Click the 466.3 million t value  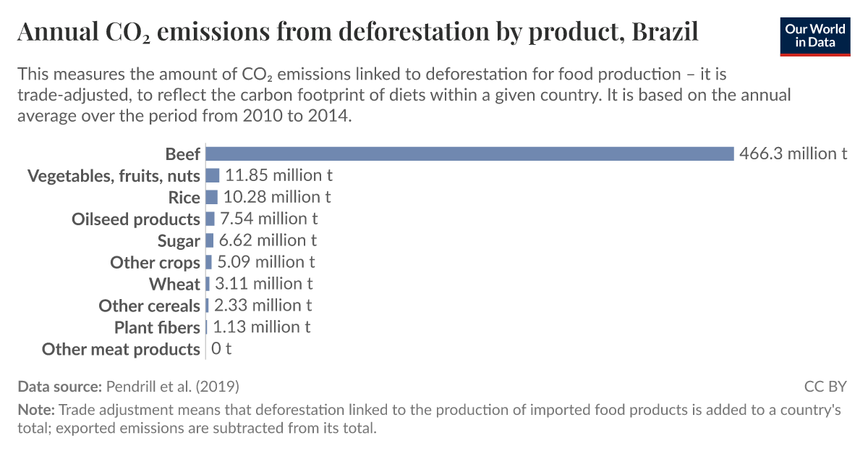[x=793, y=154]
